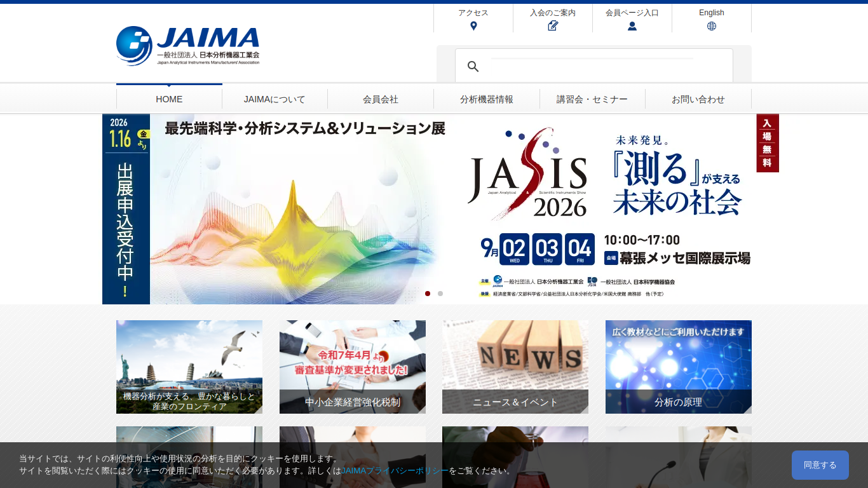This screenshot has width=868, height=488.
Task: Open JAIMAプライバシーポリシー link
Action: [x=395, y=471]
